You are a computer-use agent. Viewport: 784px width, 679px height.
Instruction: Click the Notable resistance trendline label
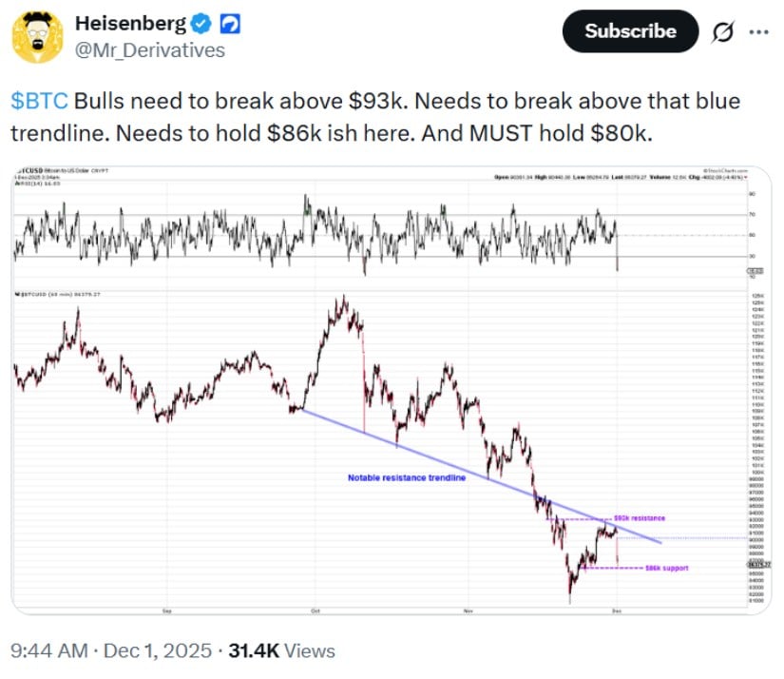[x=406, y=478]
